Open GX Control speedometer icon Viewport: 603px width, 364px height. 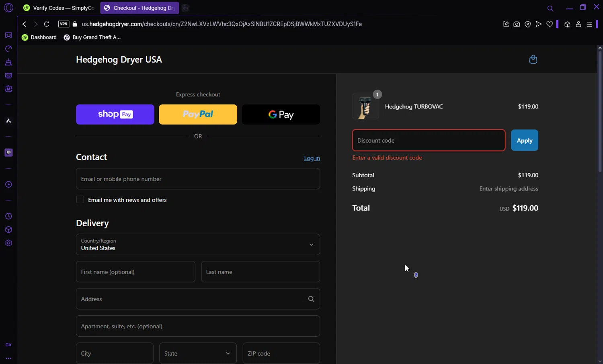(x=8, y=49)
